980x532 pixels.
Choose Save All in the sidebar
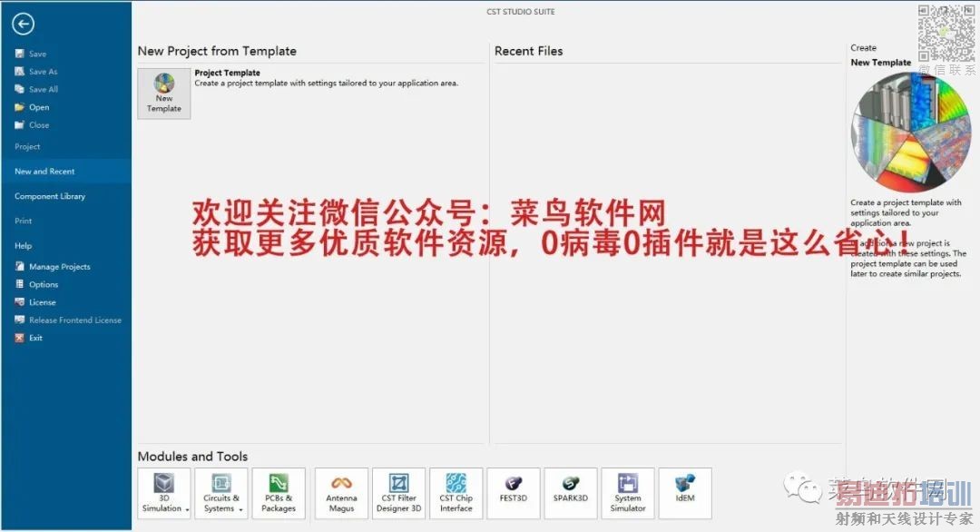pyautogui.click(x=44, y=89)
